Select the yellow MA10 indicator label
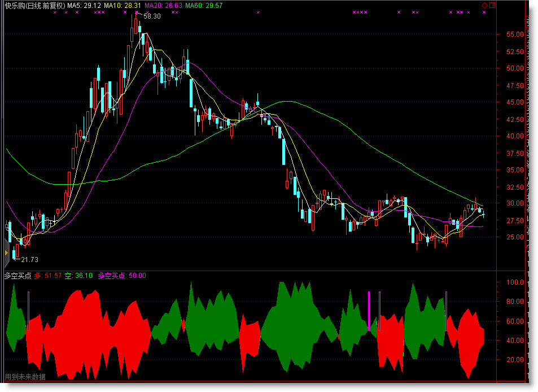Image resolution: width=538 pixels, height=392 pixels. click(x=122, y=6)
